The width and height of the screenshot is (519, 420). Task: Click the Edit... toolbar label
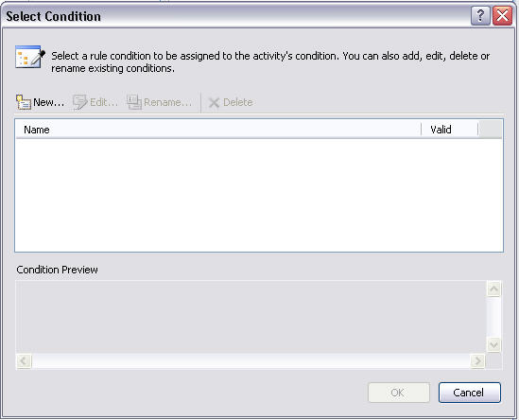104,102
